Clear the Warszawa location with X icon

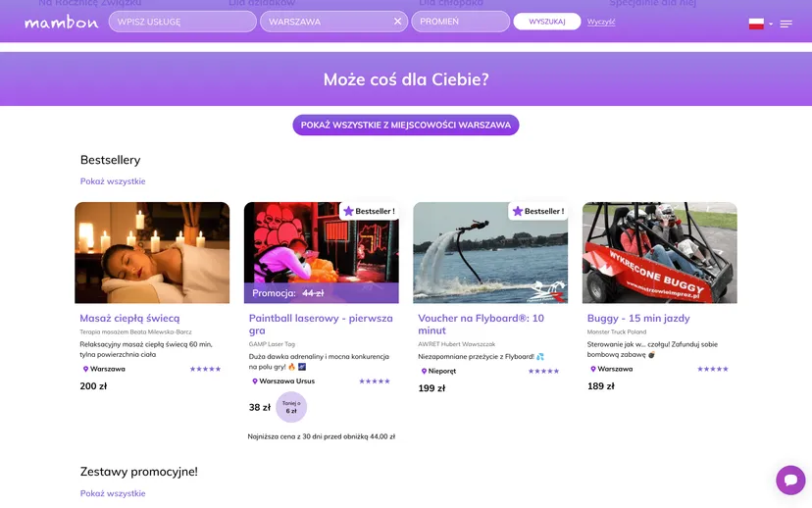point(398,22)
